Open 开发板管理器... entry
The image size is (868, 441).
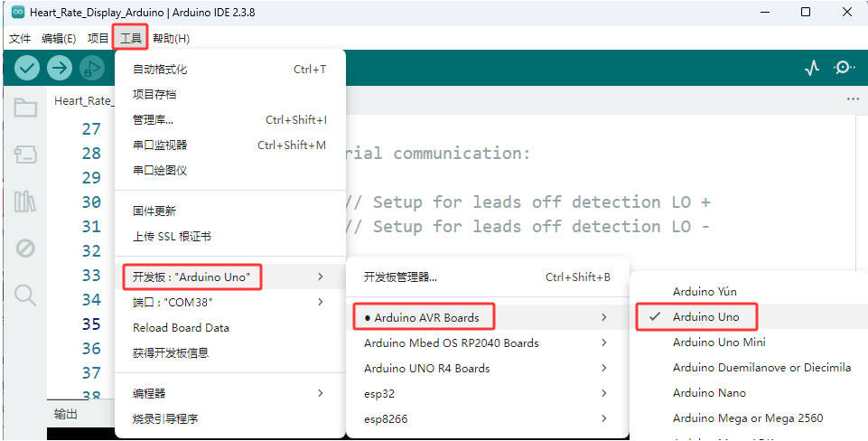(487, 277)
